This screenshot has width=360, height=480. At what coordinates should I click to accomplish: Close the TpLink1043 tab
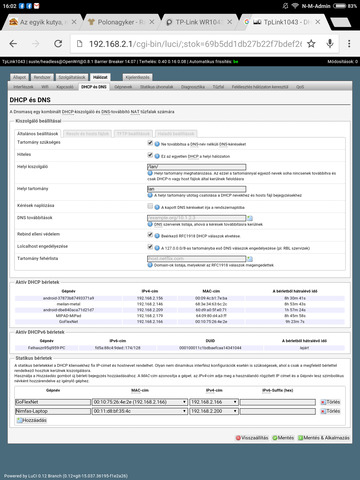[x=318, y=22]
